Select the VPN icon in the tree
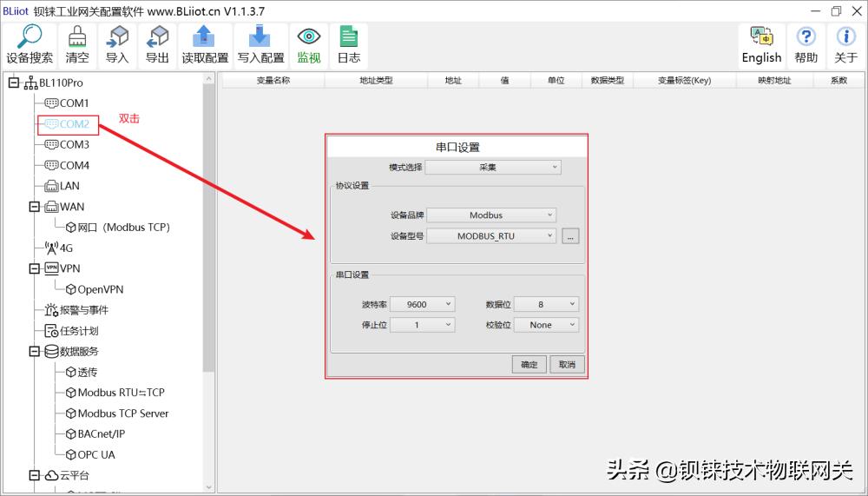This screenshot has width=868, height=496. 51,268
